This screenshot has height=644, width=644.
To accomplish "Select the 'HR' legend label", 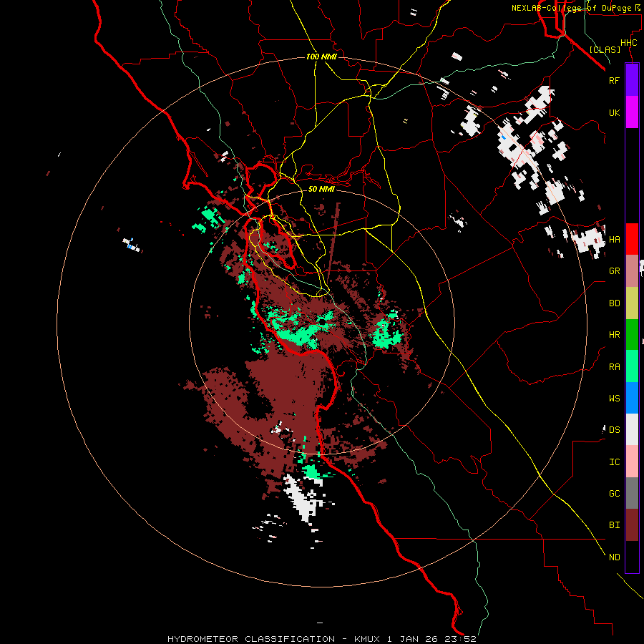I will (x=614, y=335).
